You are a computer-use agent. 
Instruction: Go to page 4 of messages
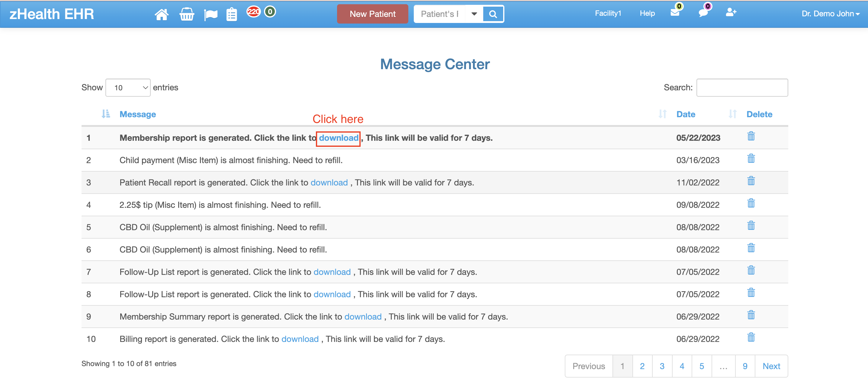(x=682, y=366)
